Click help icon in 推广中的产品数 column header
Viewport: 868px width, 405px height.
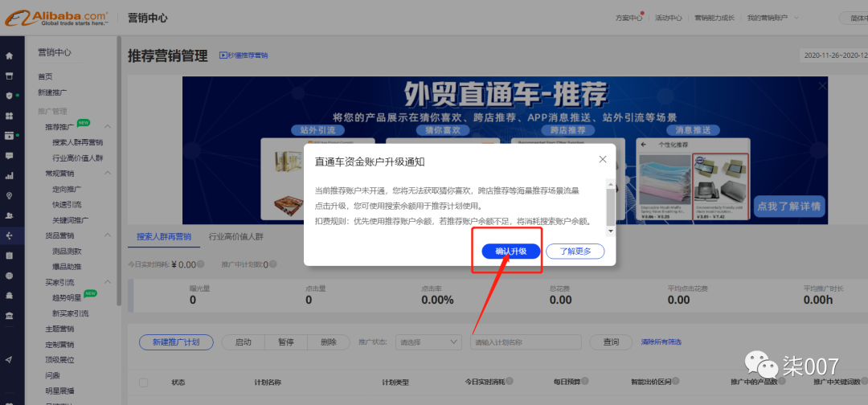782,381
